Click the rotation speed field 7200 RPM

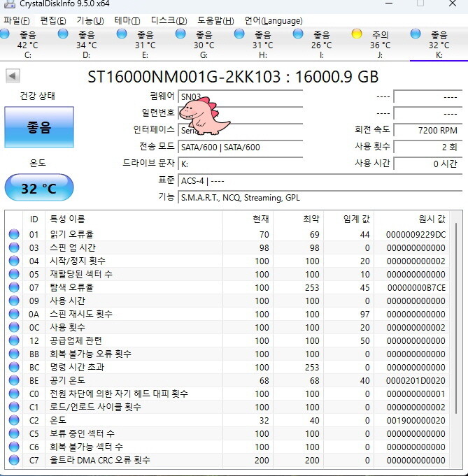428,131
